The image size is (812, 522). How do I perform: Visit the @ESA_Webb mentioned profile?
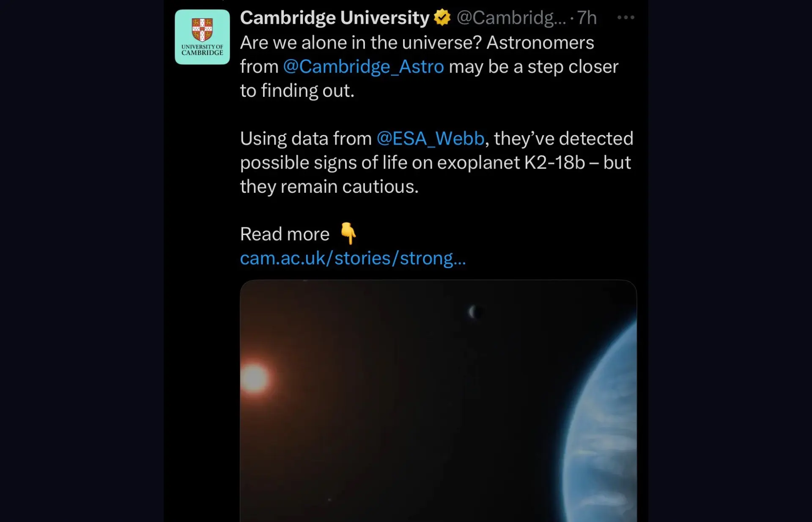(x=430, y=139)
